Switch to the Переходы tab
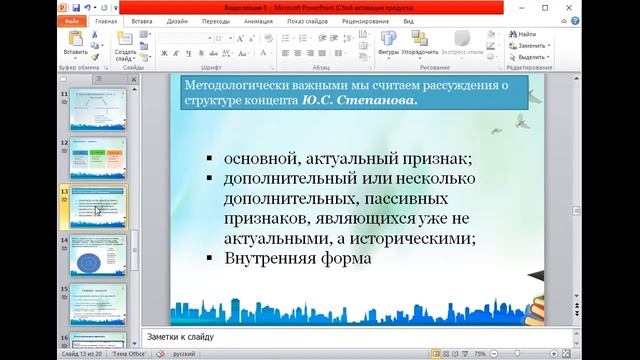640x360 pixels. (216, 21)
